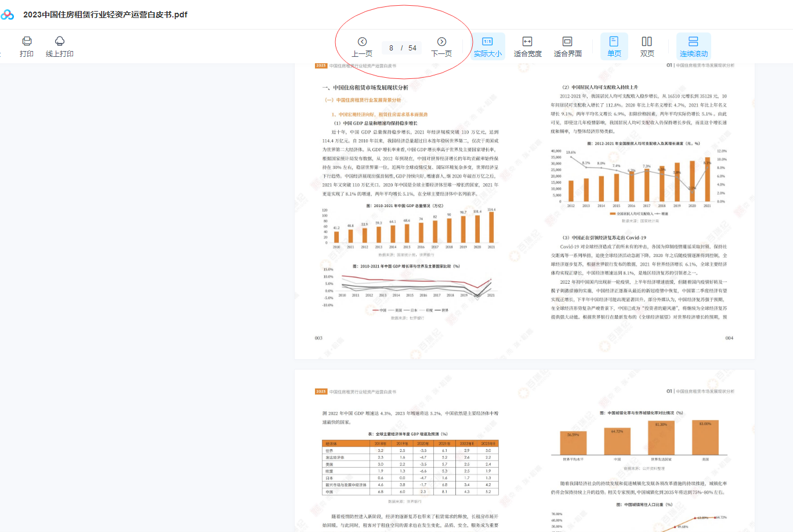Advance to next page with 下一页 arrow
793x532 pixels.
(x=441, y=42)
